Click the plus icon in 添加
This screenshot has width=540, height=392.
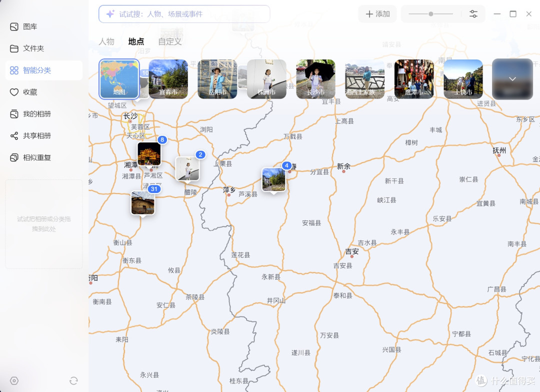click(x=369, y=14)
